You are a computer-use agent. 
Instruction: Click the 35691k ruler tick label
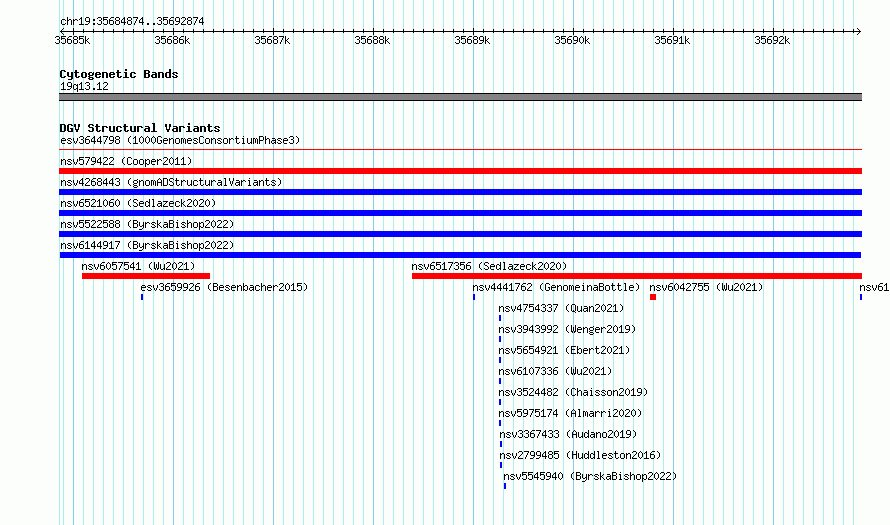pos(672,40)
